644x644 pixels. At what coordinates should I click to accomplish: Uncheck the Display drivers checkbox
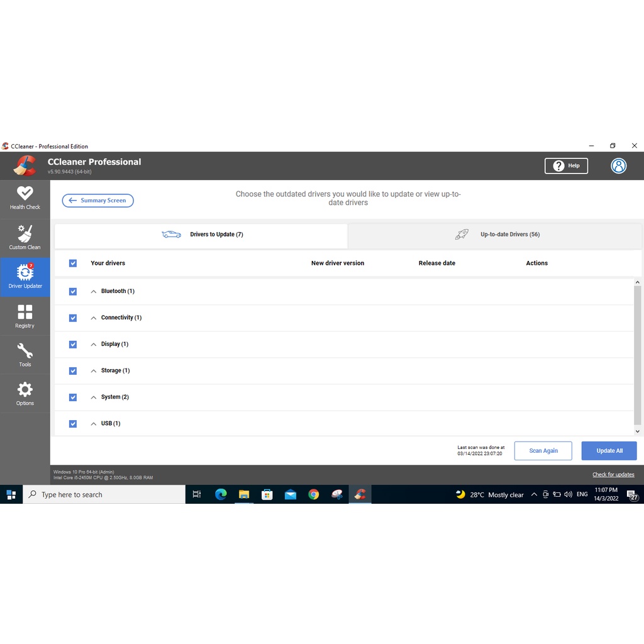(73, 345)
